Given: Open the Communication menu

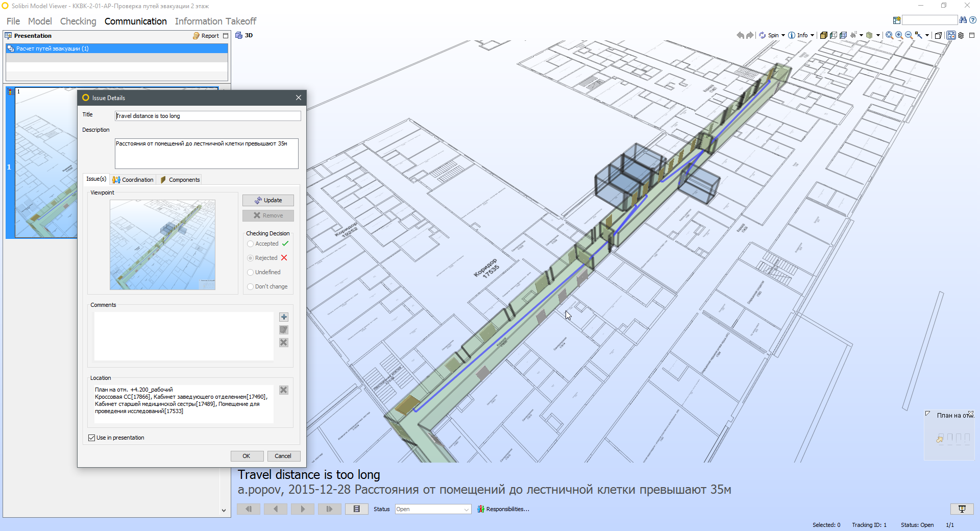Looking at the screenshot, I should 135,21.
